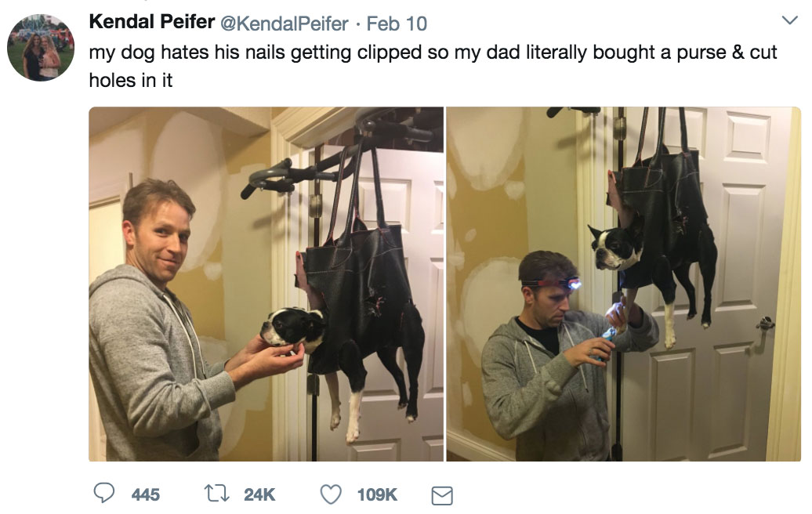Open the Feb 10 timestamp
This screenshot has width=812, height=514.
(x=397, y=24)
